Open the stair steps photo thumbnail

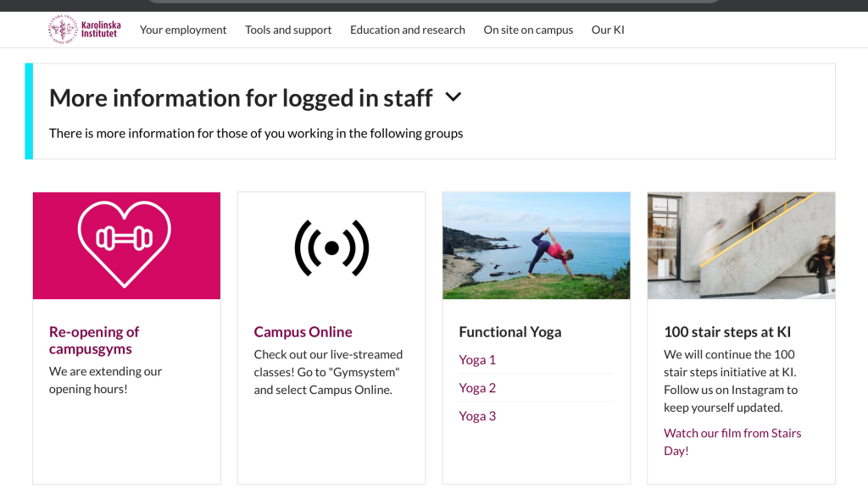click(741, 246)
